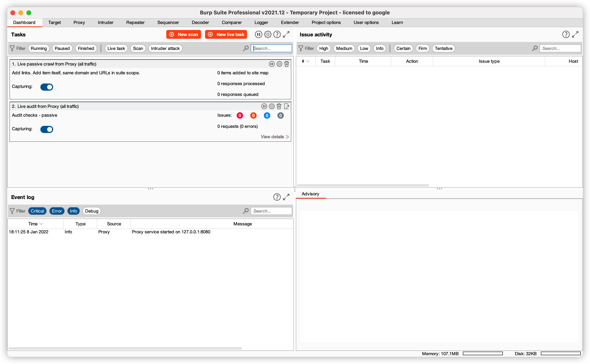Open the Intruder tab
590x364 pixels.
pyautogui.click(x=106, y=22)
